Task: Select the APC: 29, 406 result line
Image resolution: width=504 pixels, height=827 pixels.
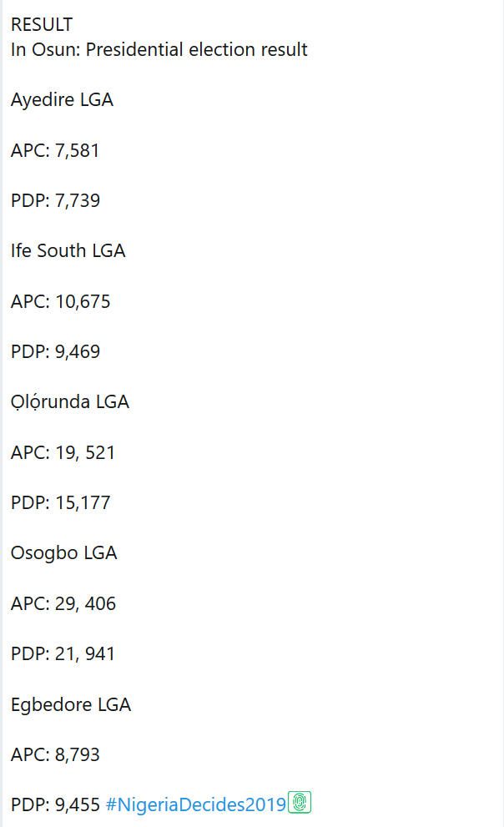Action: (x=63, y=604)
